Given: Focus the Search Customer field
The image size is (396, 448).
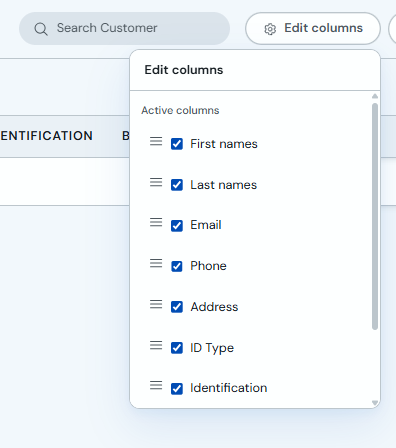Looking at the screenshot, I should coord(124,29).
